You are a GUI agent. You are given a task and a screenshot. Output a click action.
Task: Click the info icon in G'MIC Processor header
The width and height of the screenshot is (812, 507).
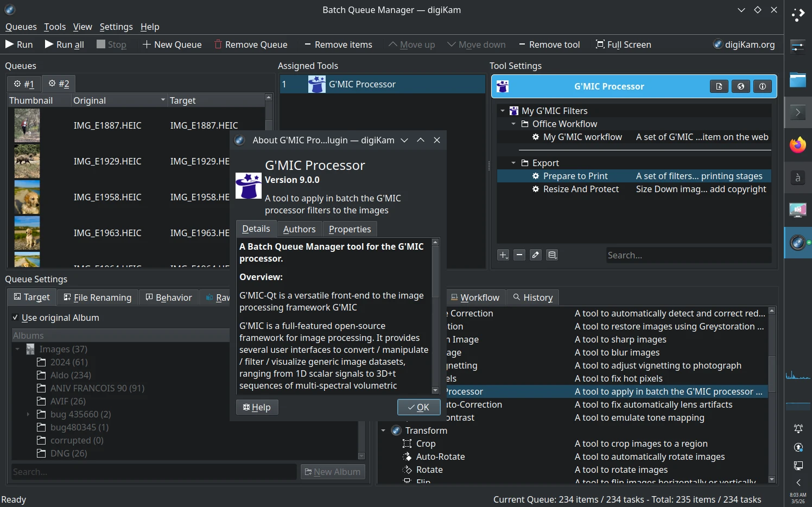[762, 86]
